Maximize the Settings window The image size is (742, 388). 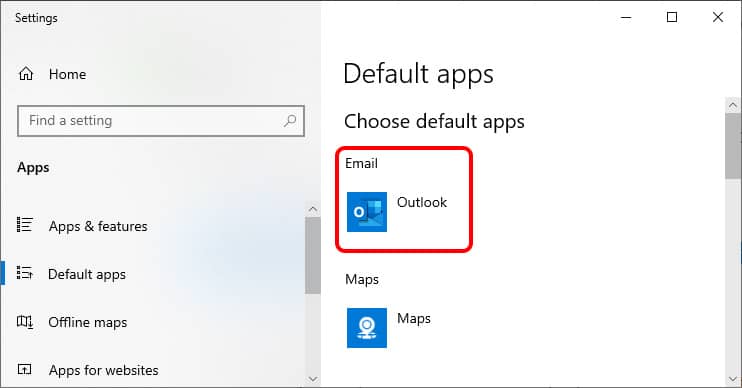672,18
